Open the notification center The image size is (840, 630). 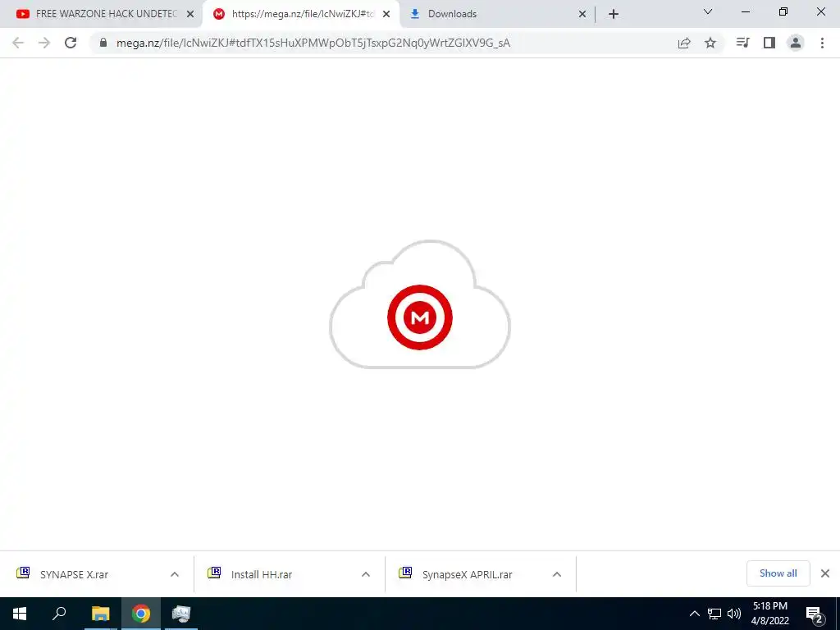click(815, 614)
